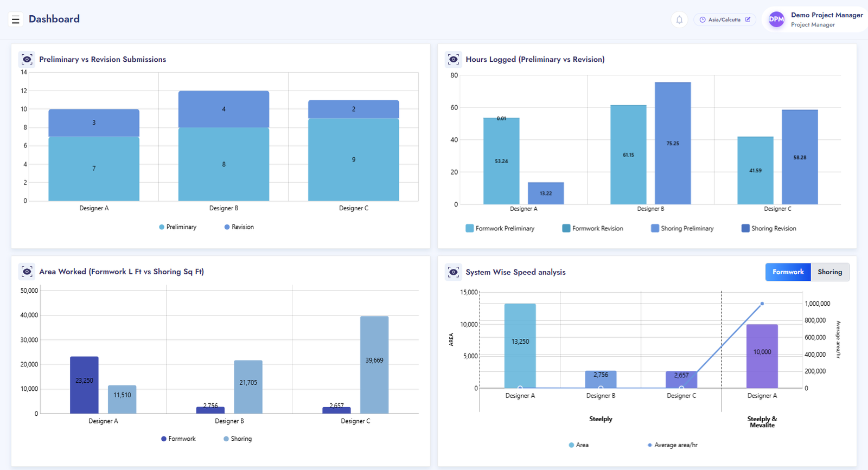The width and height of the screenshot is (868, 470).
Task: Click the 41.59 hours bar
Action: (x=755, y=171)
